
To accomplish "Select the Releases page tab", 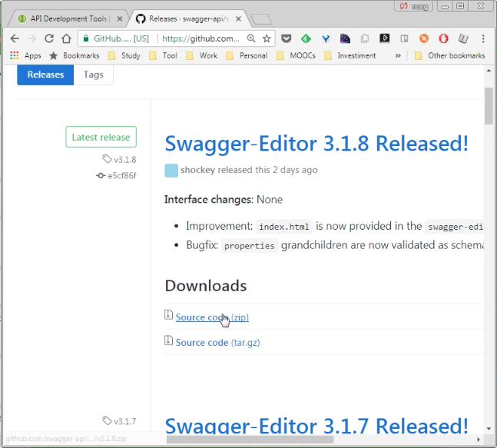I will [x=45, y=75].
